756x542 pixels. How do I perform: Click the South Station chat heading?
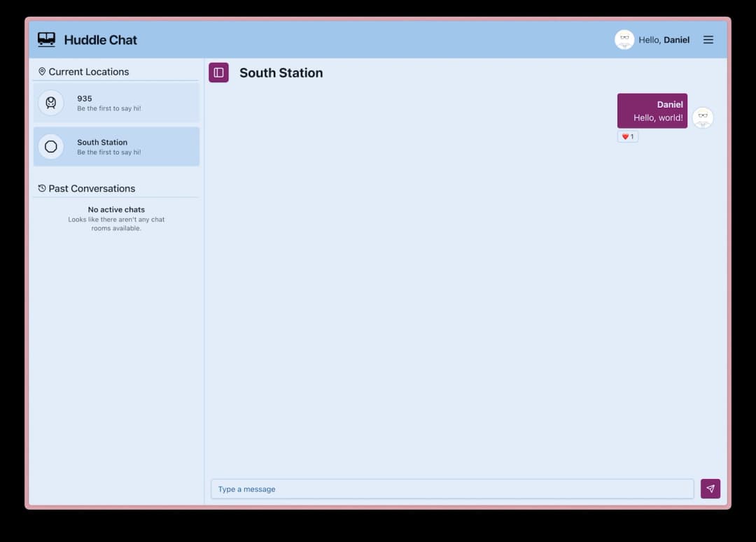[x=281, y=73]
